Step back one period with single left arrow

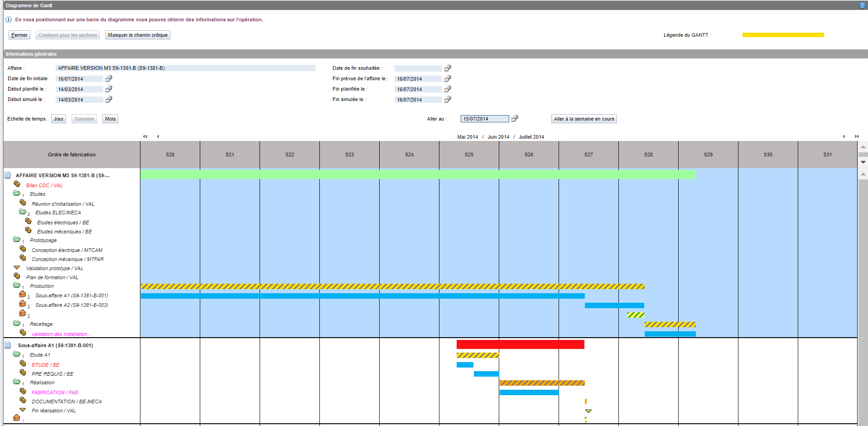[158, 136]
